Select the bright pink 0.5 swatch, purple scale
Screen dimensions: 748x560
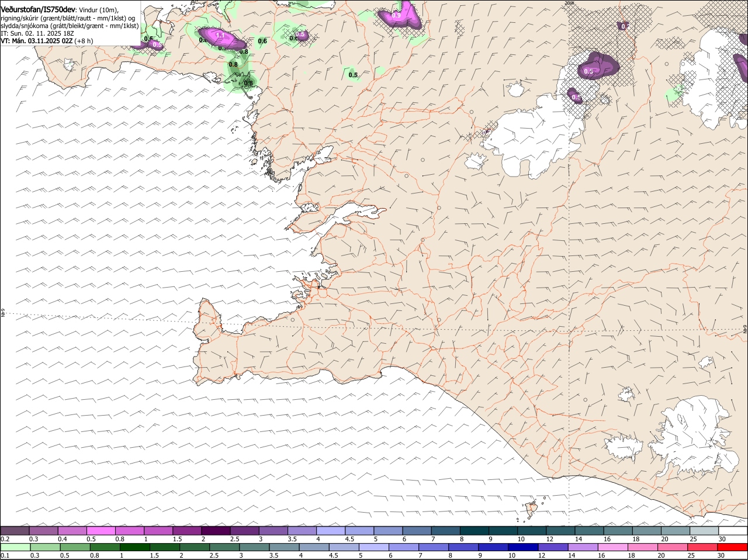[x=101, y=530]
